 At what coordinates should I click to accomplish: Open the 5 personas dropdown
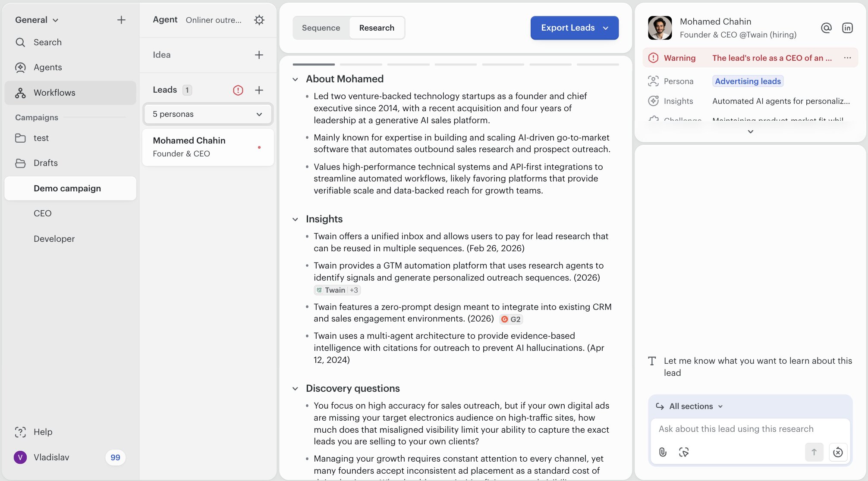(x=208, y=114)
